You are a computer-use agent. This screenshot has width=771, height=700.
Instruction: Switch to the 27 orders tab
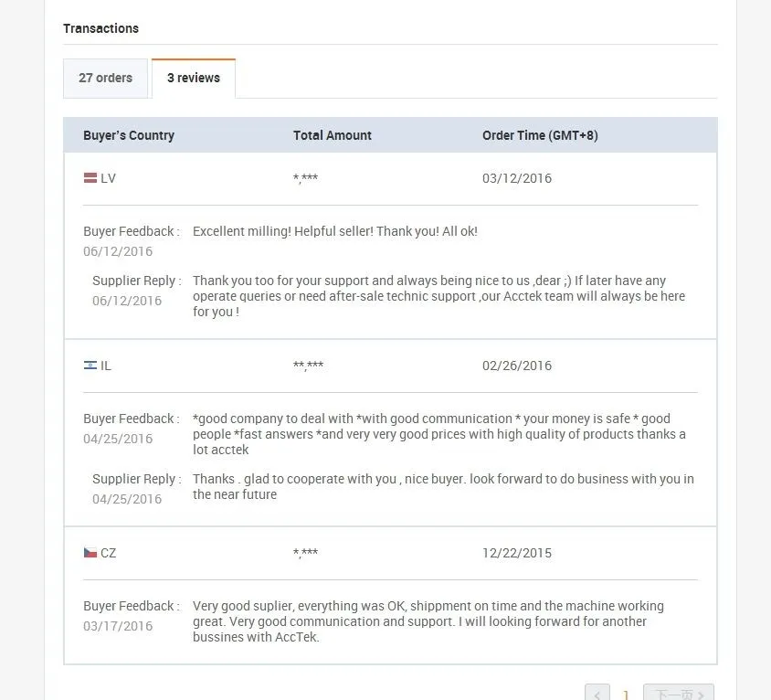pos(105,78)
